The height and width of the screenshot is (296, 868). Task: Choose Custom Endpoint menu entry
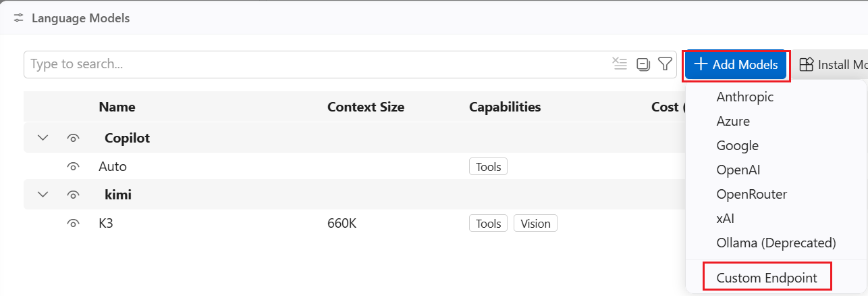pos(767,278)
